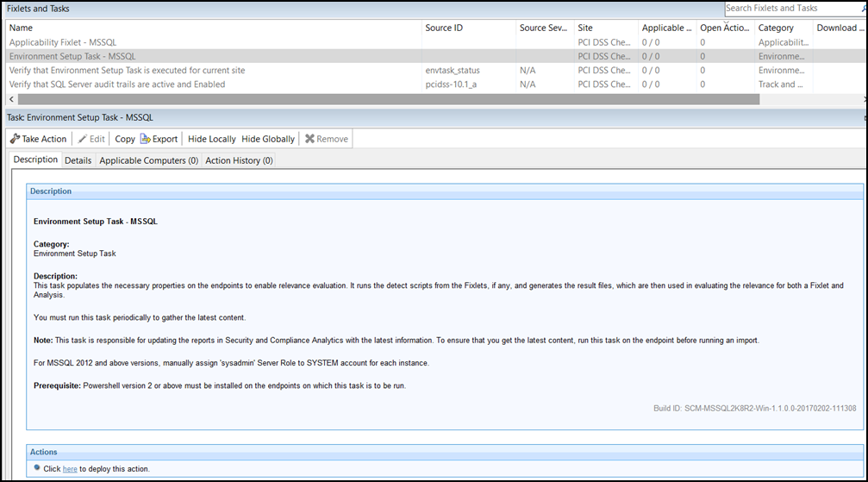The height and width of the screenshot is (482, 868).
Task: Sort by the Category column header
Action: click(x=784, y=28)
